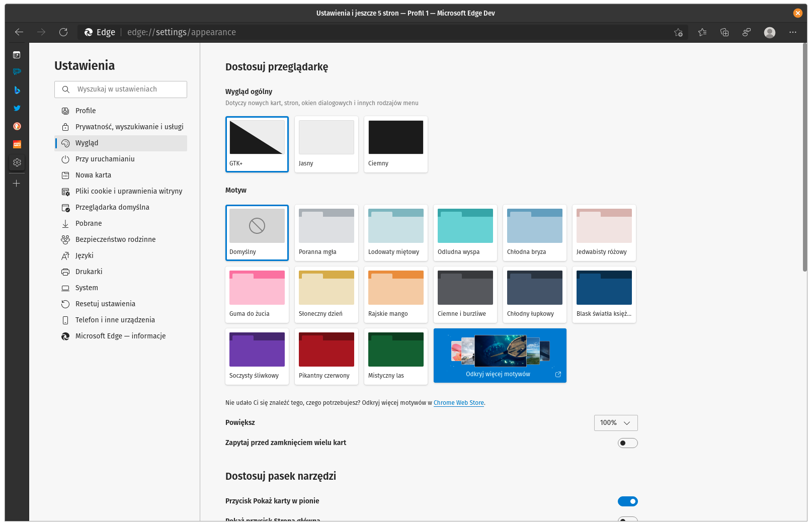
Task: Go to Pobrane settings section
Action: (x=89, y=223)
